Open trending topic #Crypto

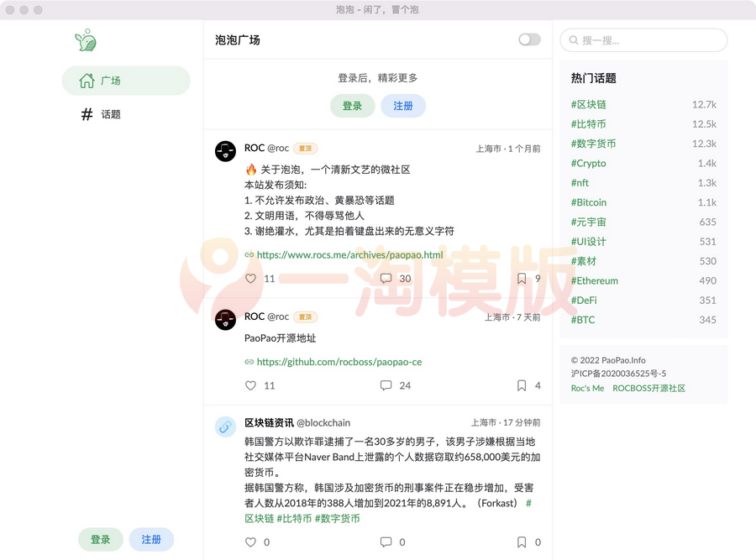point(589,164)
